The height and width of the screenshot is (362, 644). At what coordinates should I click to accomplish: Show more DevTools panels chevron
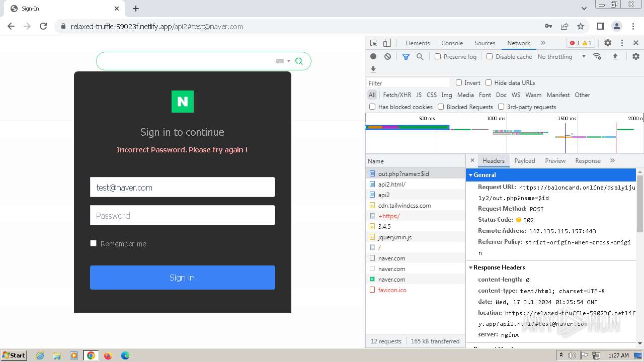pyautogui.click(x=543, y=43)
